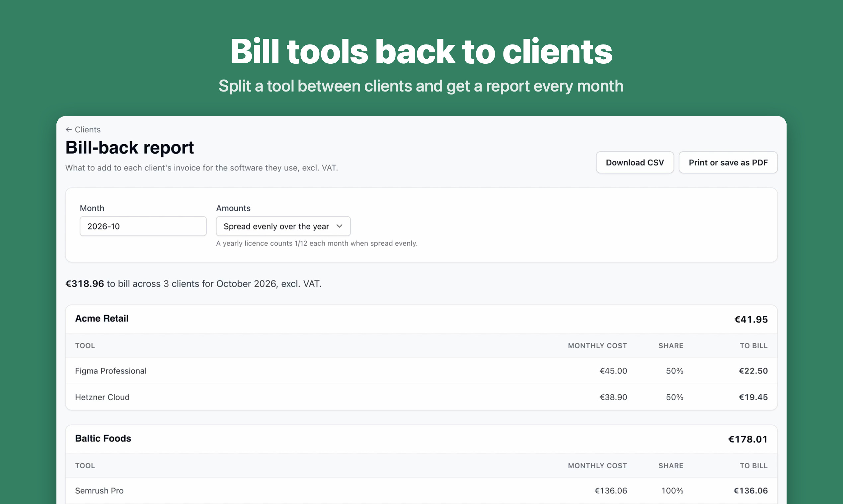Click the €19.45 to-bill amount
843x504 pixels.
click(753, 397)
